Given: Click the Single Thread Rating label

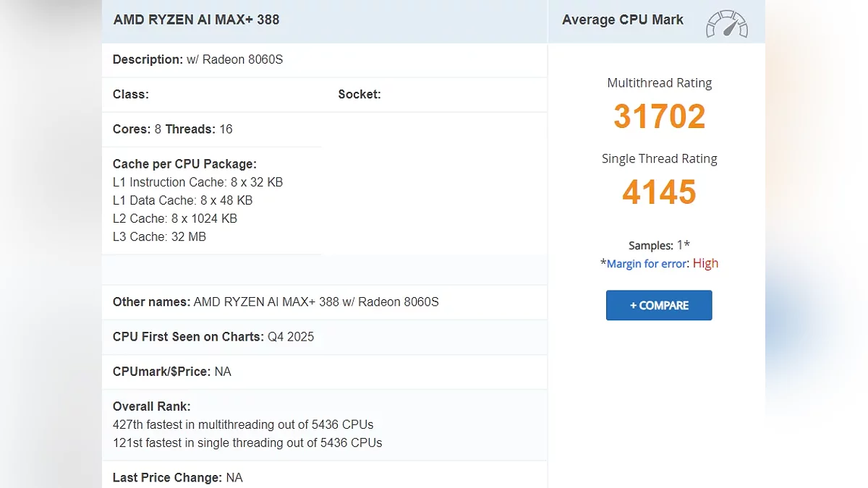Looking at the screenshot, I should pos(659,158).
